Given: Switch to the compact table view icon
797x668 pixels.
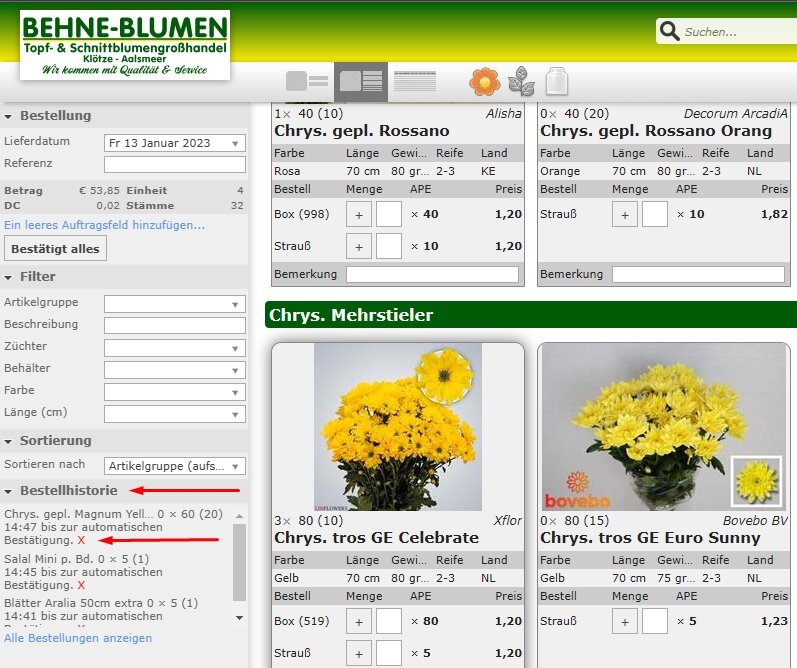Looking at the screenshot, I should (x=415, y=81).
